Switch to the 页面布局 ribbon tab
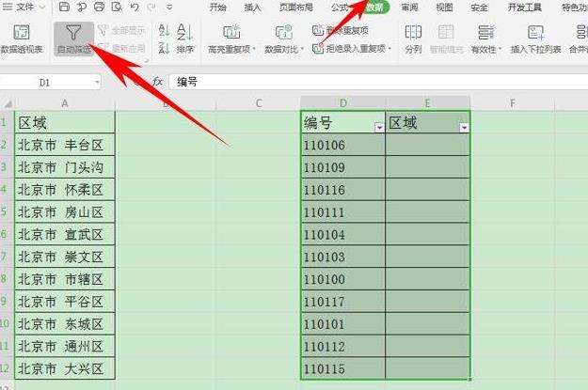 (296, 7)
